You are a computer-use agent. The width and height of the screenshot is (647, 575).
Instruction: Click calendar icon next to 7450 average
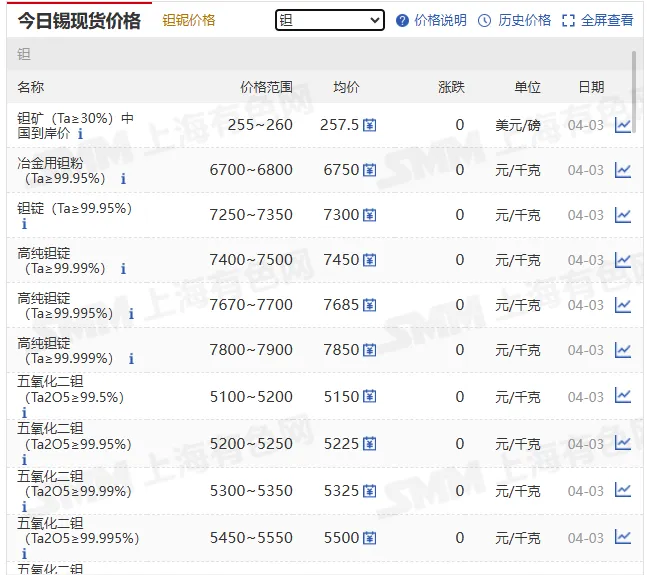tap(369, 260)
